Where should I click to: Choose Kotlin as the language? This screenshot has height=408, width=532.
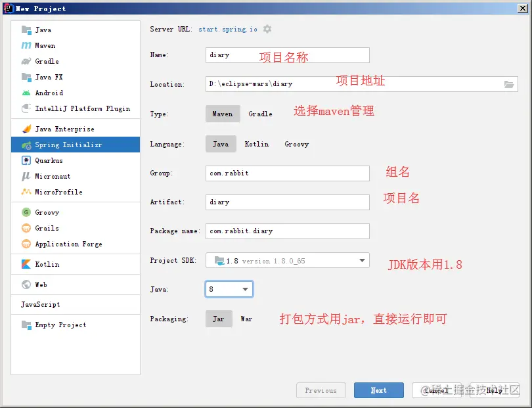(x=257, y=144)
